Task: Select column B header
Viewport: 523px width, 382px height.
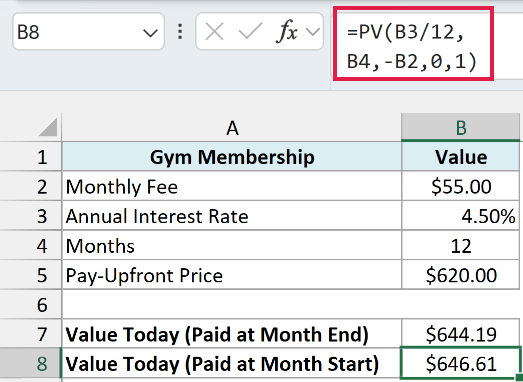Action: (461, 128)
